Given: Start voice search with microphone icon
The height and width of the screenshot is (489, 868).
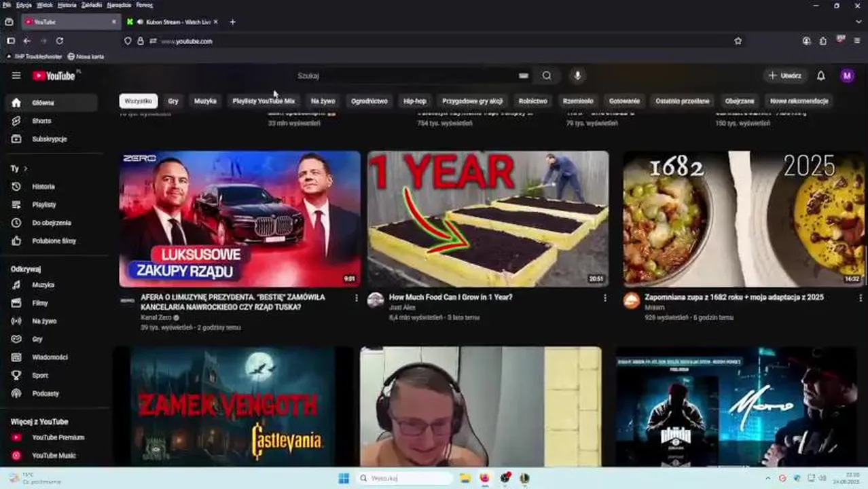Looking at the screenshot, I should tap(577, 75).
